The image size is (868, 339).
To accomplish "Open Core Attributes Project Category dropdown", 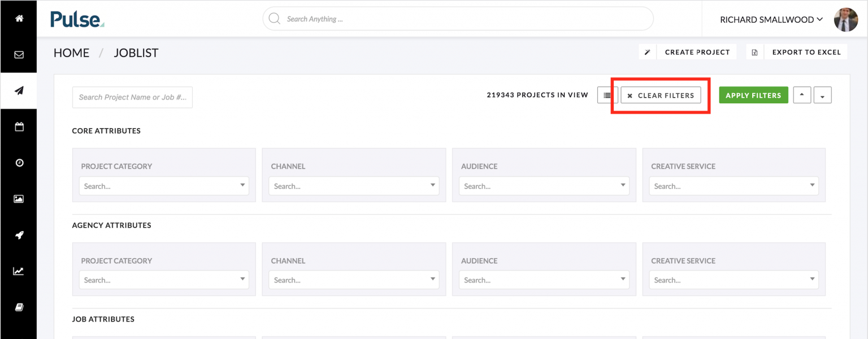I will pyautogui.click(x=164, y=186).
